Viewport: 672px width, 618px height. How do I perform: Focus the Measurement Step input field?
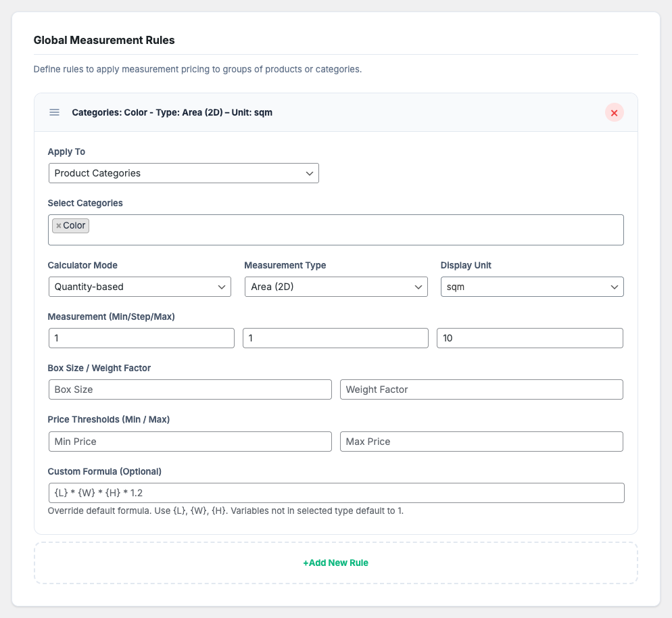335,338
